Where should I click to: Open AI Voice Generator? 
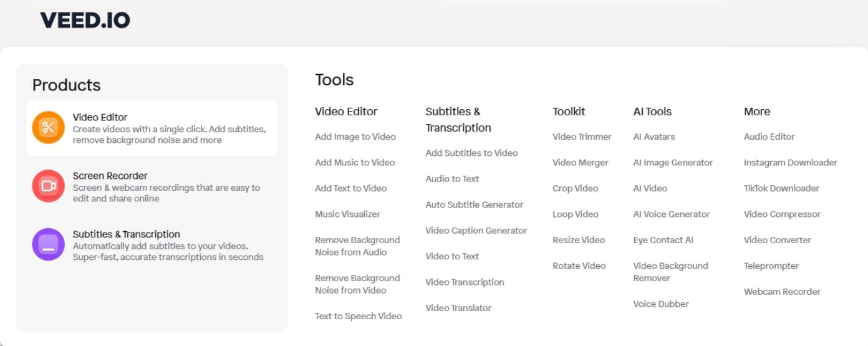pos(672,214)
